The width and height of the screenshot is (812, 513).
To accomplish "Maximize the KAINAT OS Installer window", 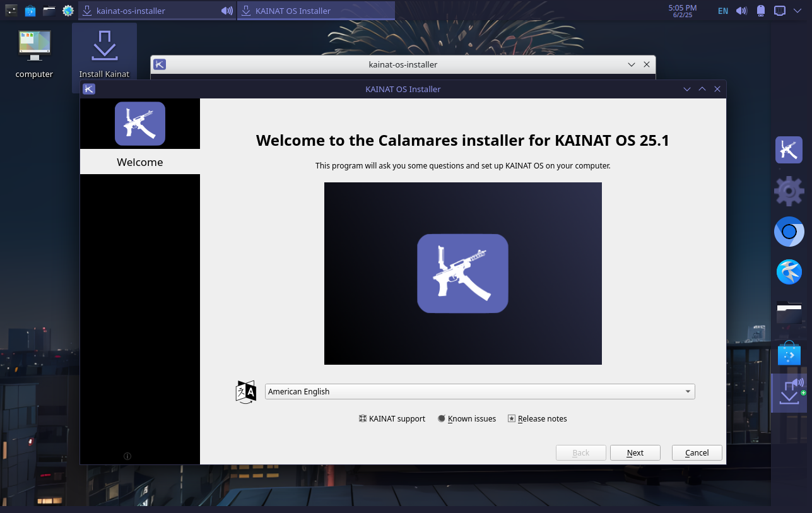I will (x=702, y=89).
